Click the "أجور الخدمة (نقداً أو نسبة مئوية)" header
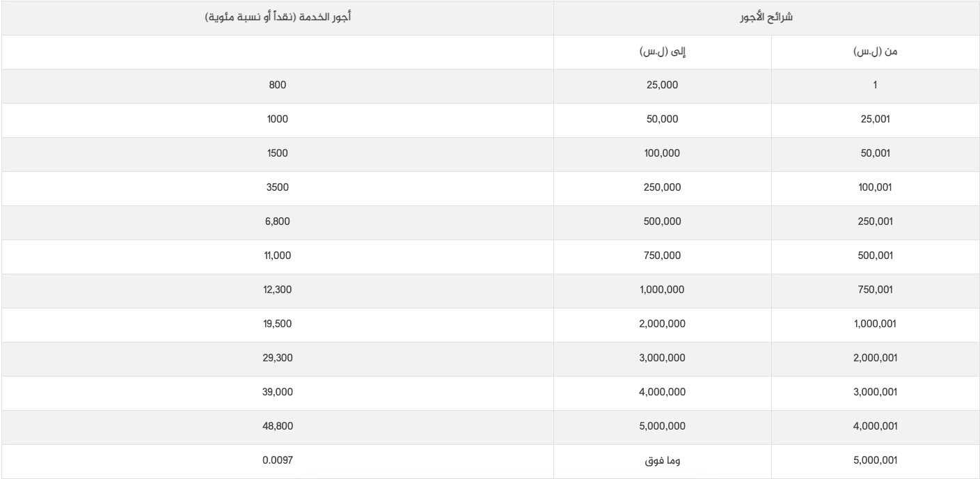 click(278, 17)
